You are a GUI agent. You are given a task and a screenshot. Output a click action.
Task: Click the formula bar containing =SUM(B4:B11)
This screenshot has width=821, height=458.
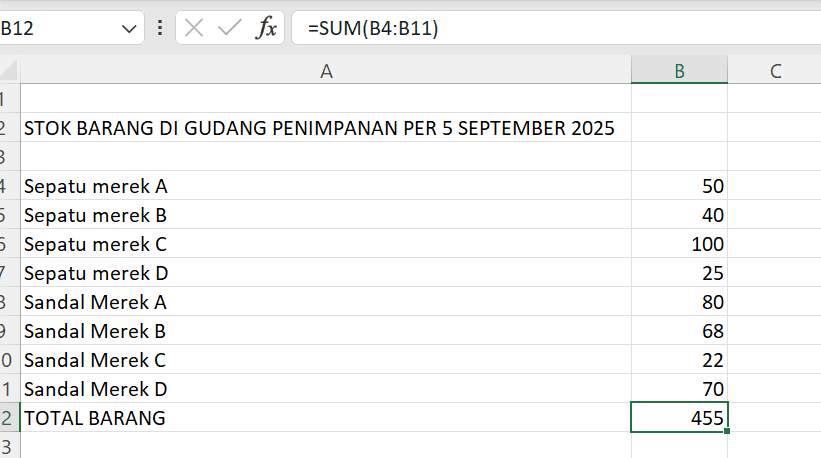[550, 29]
